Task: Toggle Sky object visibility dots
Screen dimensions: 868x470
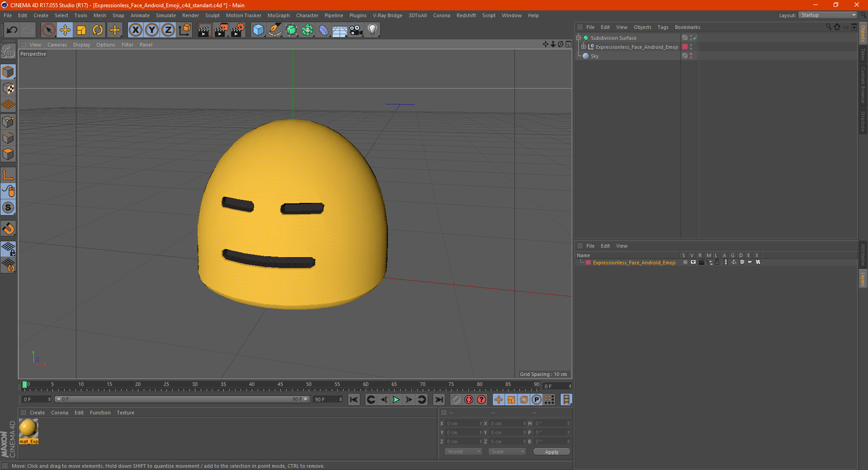Action: pos(691,56)
